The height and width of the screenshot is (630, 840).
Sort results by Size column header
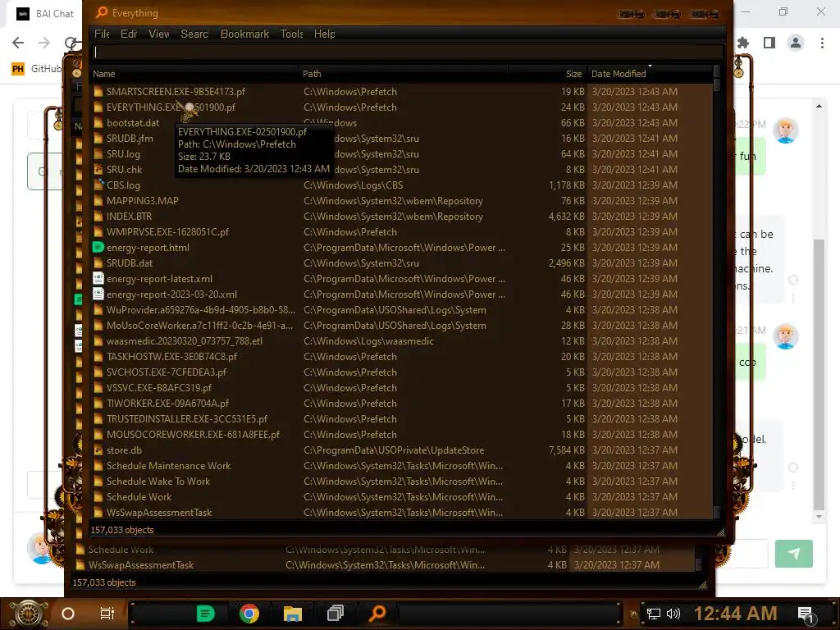tap(547, 74)
